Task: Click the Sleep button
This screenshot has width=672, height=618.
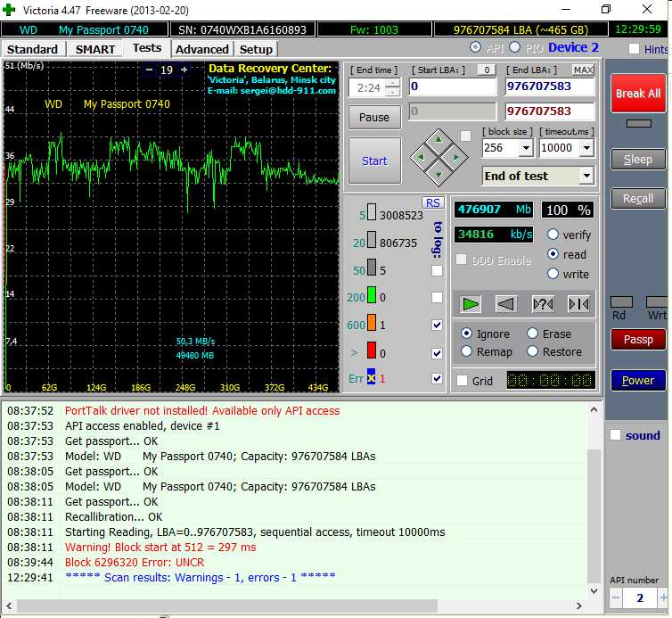Action: pos(638,159)
